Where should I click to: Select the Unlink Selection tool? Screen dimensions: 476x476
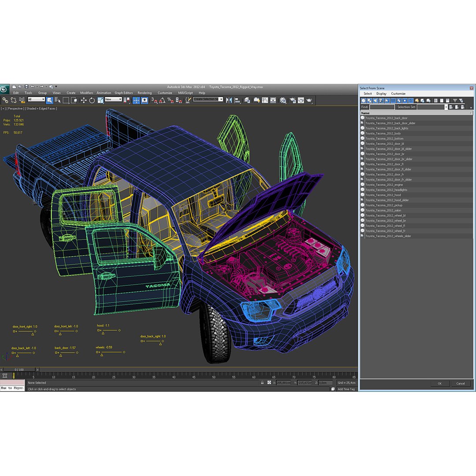pyautogui.click(x=13, y=100)
